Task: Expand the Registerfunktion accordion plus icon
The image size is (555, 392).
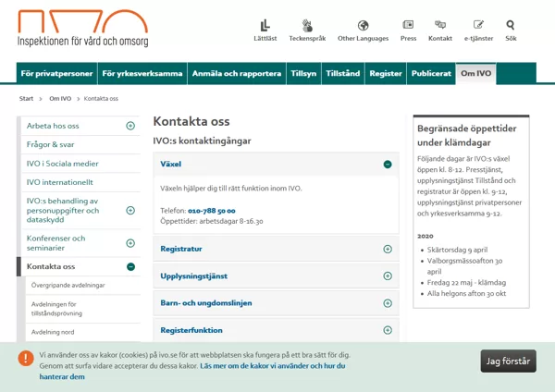Action: point(388,330)
